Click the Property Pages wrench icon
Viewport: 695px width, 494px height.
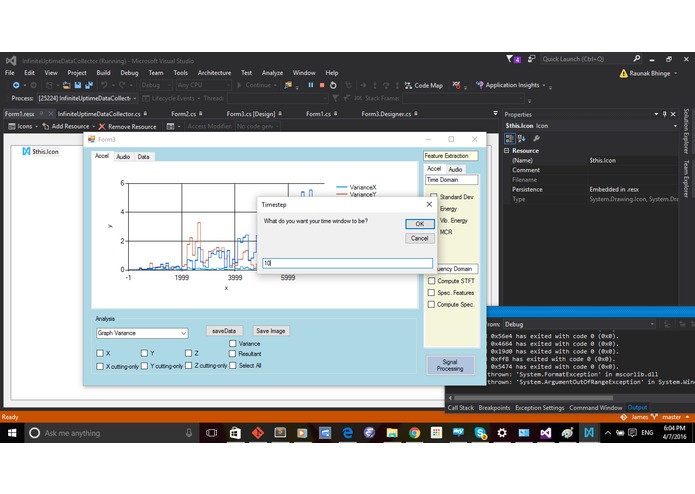coord(536,138)
